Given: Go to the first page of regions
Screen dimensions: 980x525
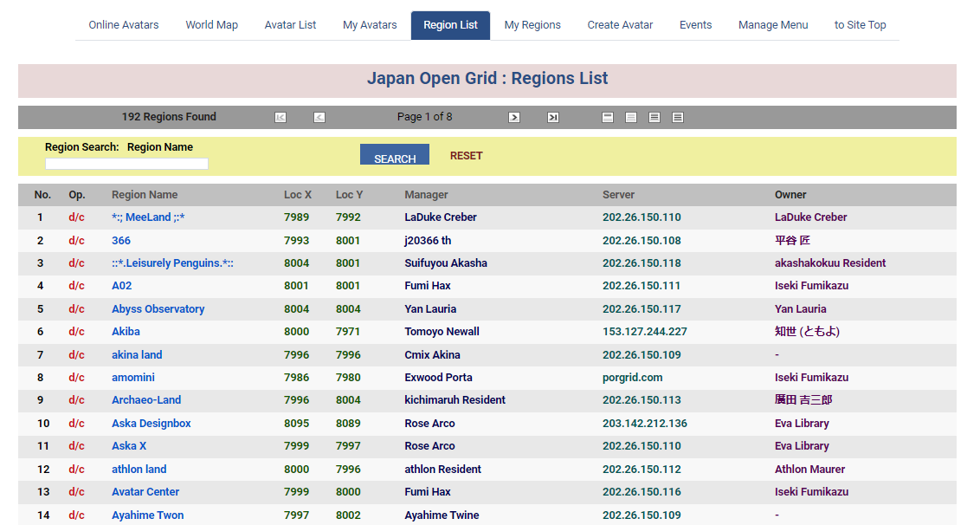Looking at the screenshot, I should pos(280,118).
